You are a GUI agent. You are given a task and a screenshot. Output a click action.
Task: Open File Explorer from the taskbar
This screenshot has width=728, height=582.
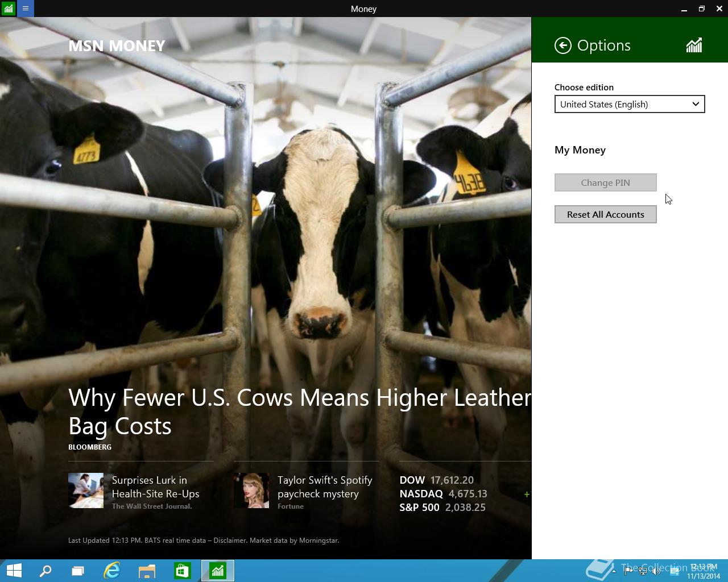(x=147, y=571)
